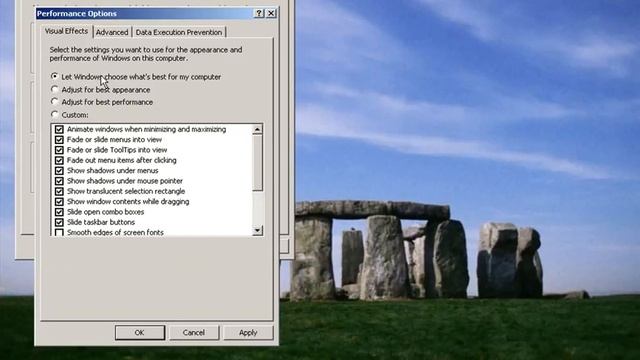Uncheck Animate windows when minimizing and maximizing
640x360 pixels.
pyautogui.click(x=59, y=129)
